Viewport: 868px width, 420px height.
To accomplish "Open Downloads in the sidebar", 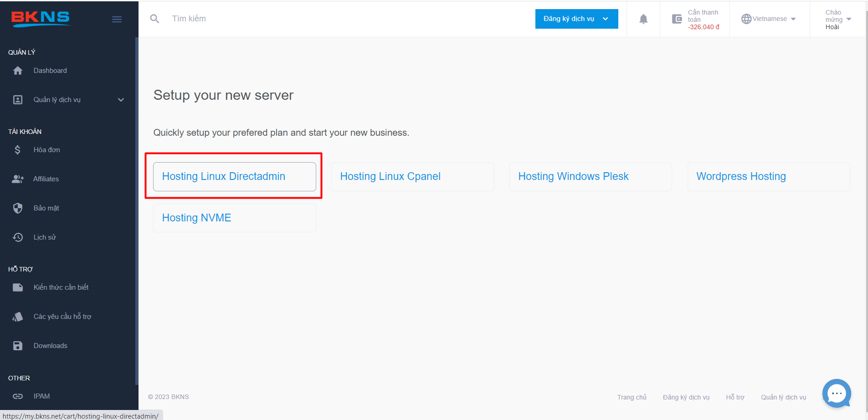I will (x=50, y=346).
